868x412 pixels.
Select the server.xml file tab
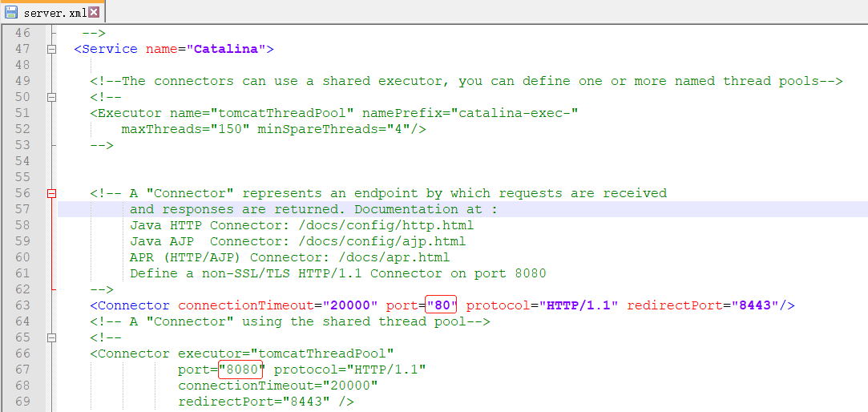point(53,12)
